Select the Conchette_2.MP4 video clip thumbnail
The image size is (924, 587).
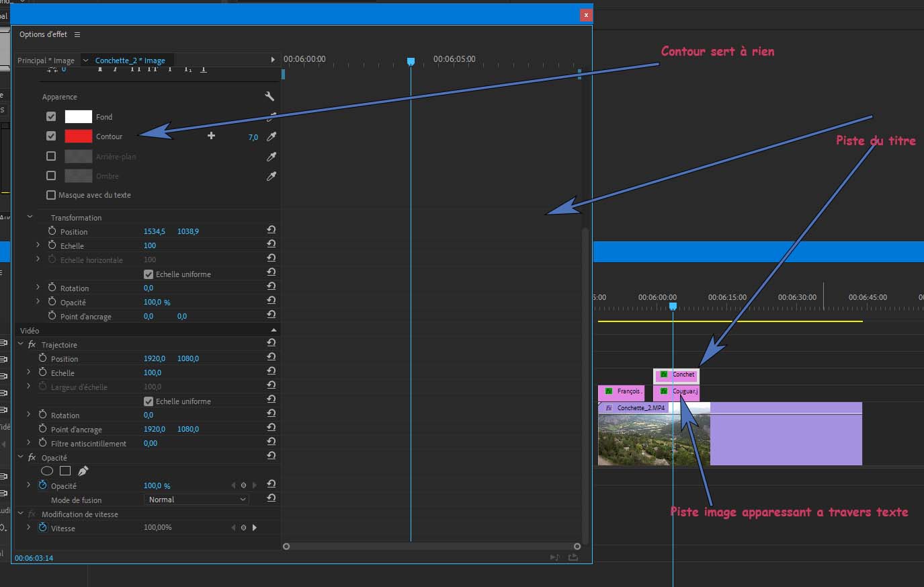(x=654, y=440)
